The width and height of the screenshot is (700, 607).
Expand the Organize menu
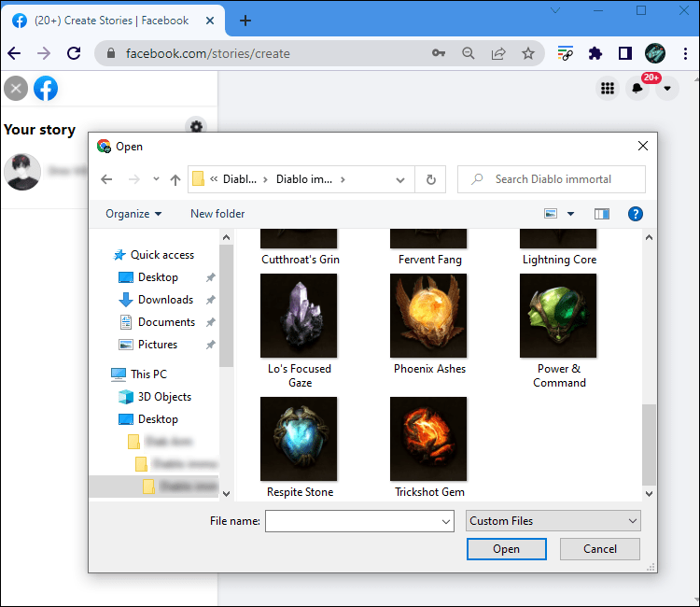[x=133, y=214]
